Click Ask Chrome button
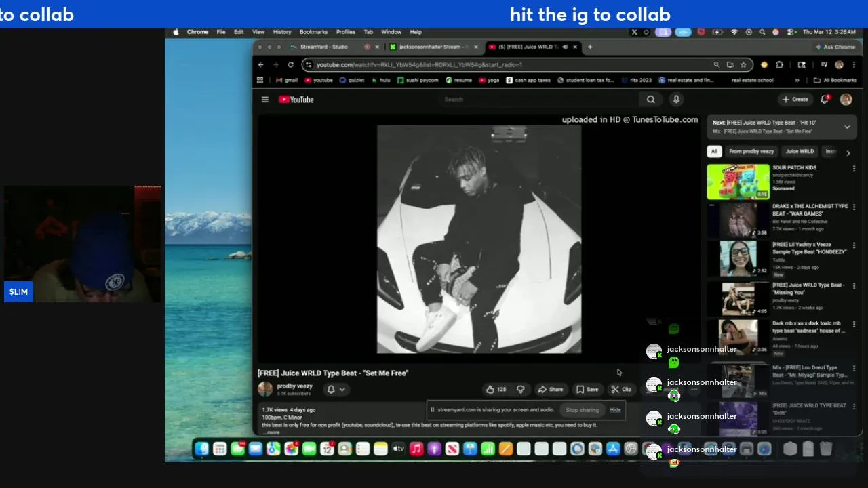Screen dimensions: 868x488 (x=835, y=47)
